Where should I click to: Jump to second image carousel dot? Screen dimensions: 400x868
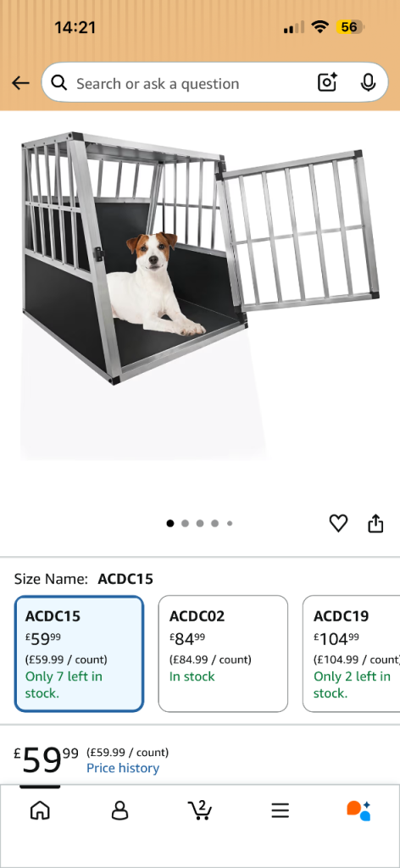[186, 523]
